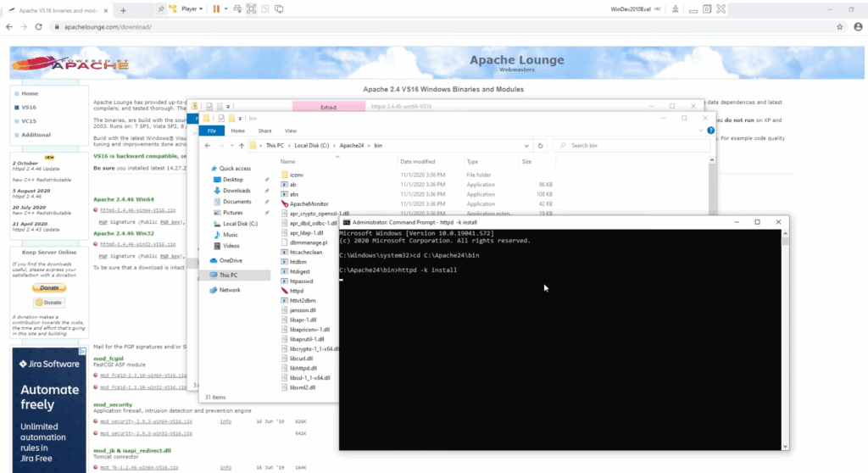The width and height of the screenshot is (868, 473).
Task: Click the httpd-2.4.46-win64-VS16.zip download link
Action: [x=138, y=209]
